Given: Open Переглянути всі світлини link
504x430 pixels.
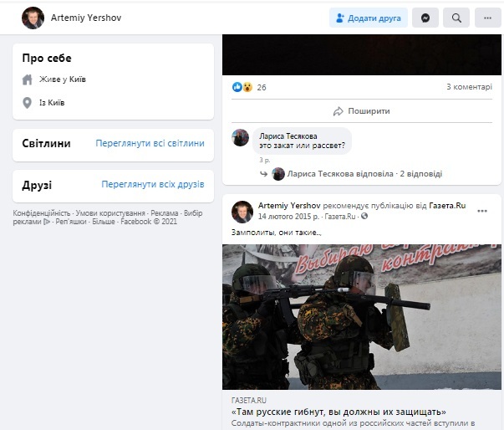Looking at the screenshot, I should click(x=150, y=143).
